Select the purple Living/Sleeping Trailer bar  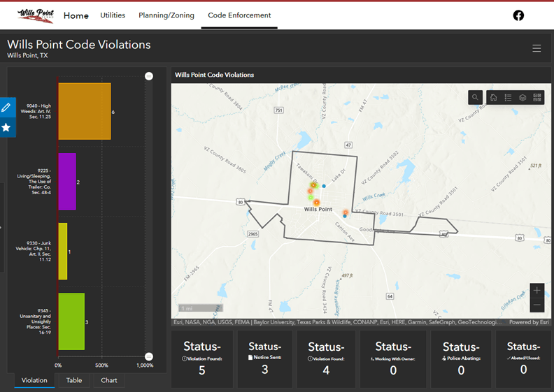67,182
